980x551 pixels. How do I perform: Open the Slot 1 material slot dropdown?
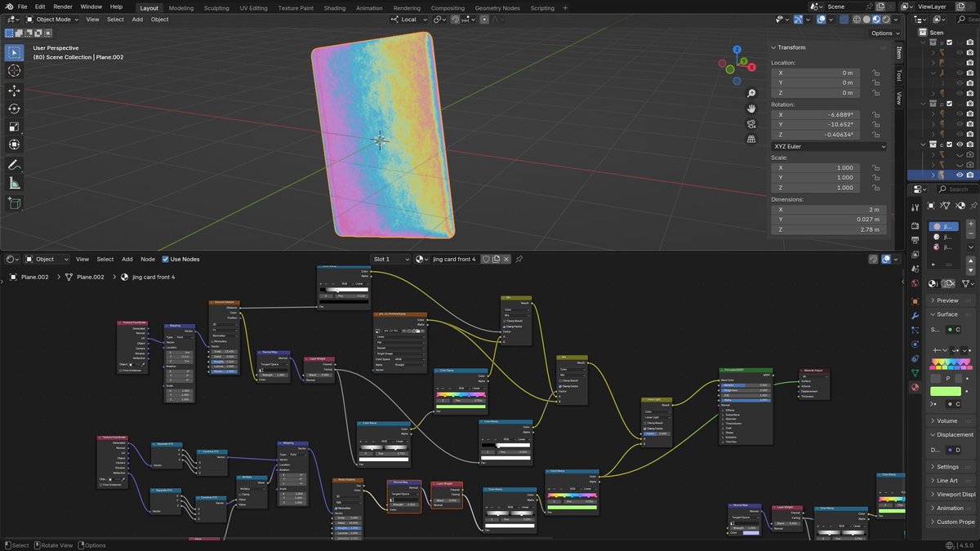tap(391, 259)
